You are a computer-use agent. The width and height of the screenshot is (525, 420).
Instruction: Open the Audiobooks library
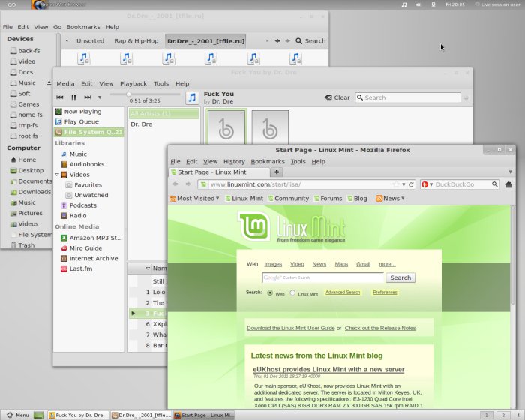[x=82, y=164]
